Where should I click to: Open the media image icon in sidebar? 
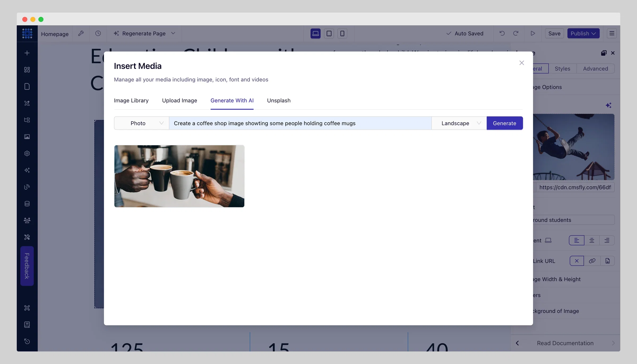point(27,137)
